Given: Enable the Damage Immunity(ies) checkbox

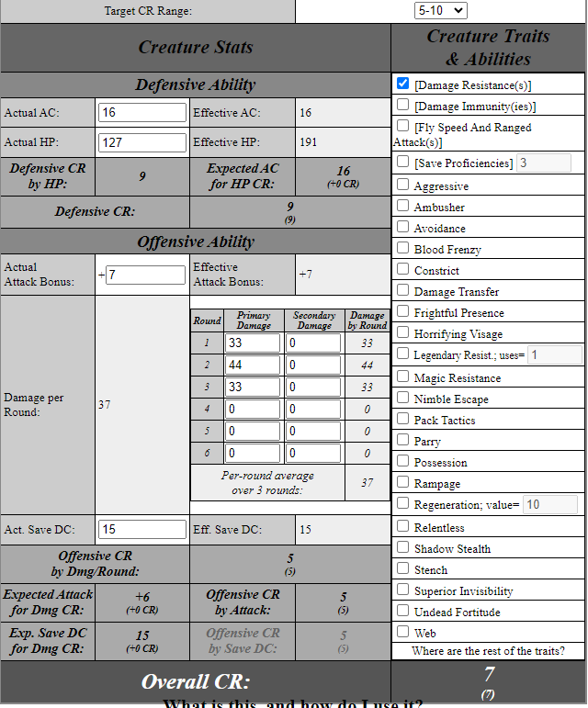Looking at the screenshot, I should [x=402, y=105].
